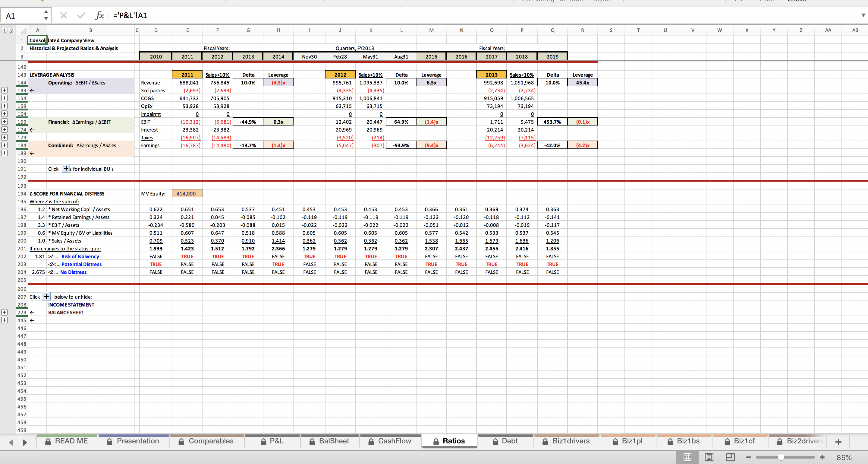Click the select-all corner triangle

23,31
